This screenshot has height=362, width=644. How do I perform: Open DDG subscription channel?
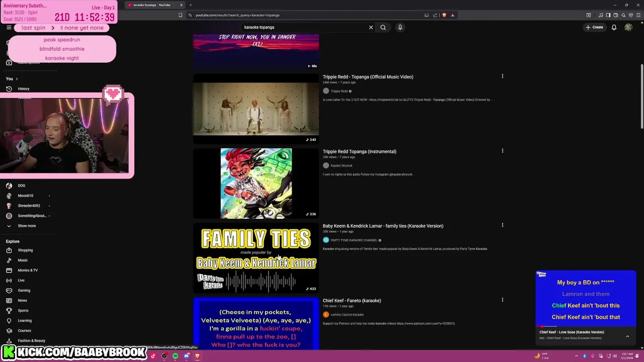pos(21,186)
